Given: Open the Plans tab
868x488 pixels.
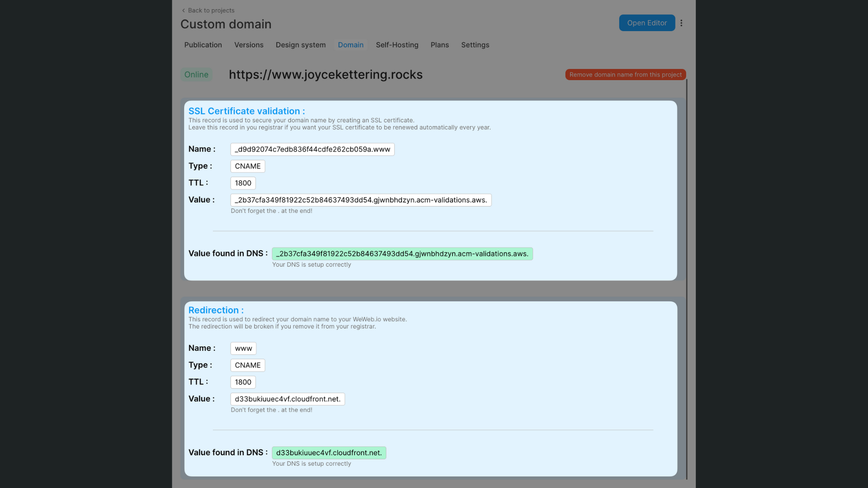Looking at the screenshot, I should (439, 45).
